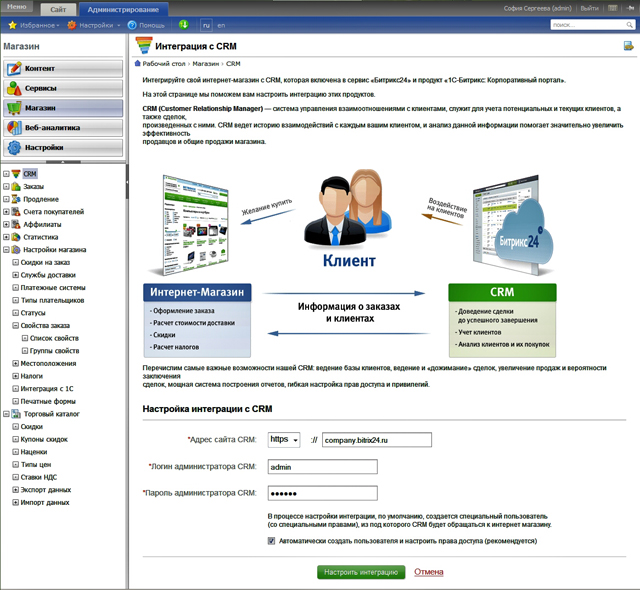The image size is (640, 590).
Task: Collapse the Свойства заказа tree node
Action: pos(6,326)
